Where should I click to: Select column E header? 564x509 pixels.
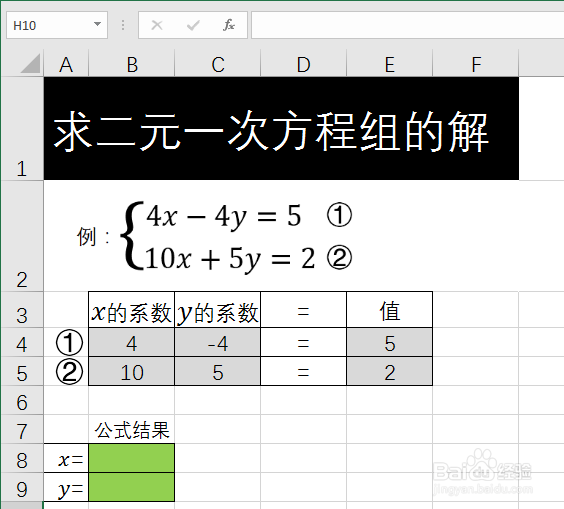390,64
